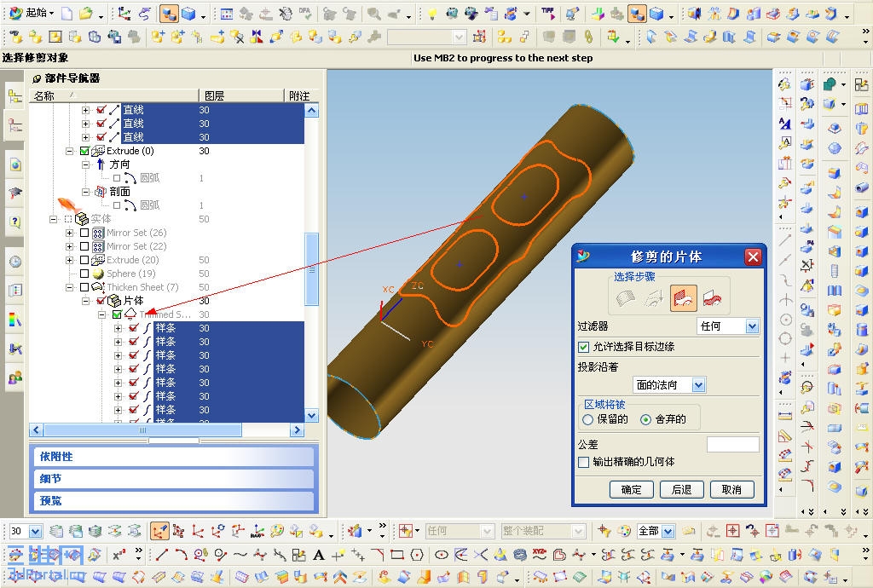
Task: Open the Roles sidebar icon at bottom
Action: tap(15, 378)
